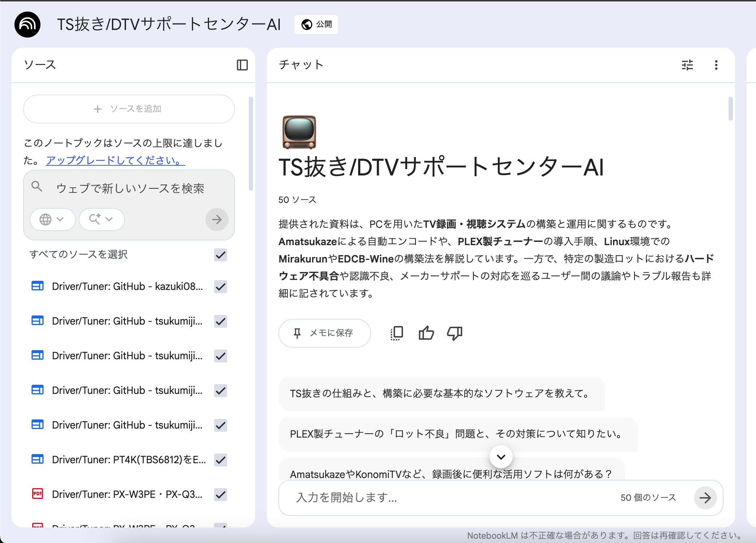Click the thumbs up icon

426,333
